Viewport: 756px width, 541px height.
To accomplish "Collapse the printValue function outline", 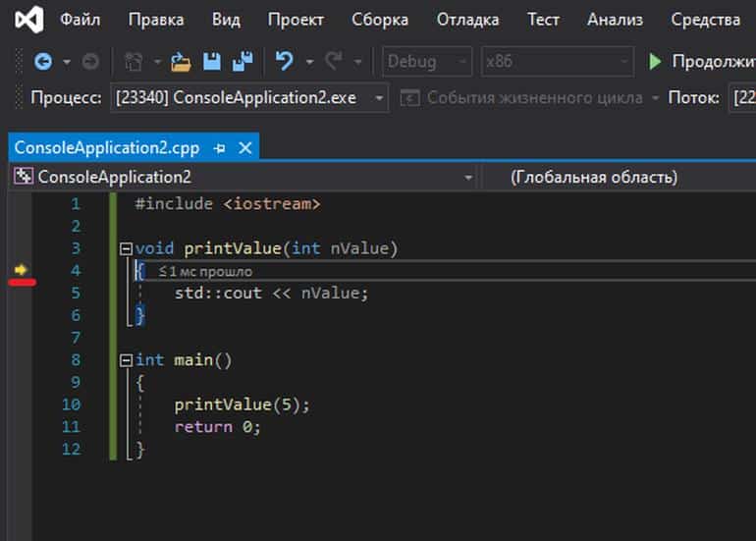I will click(126, 248).
